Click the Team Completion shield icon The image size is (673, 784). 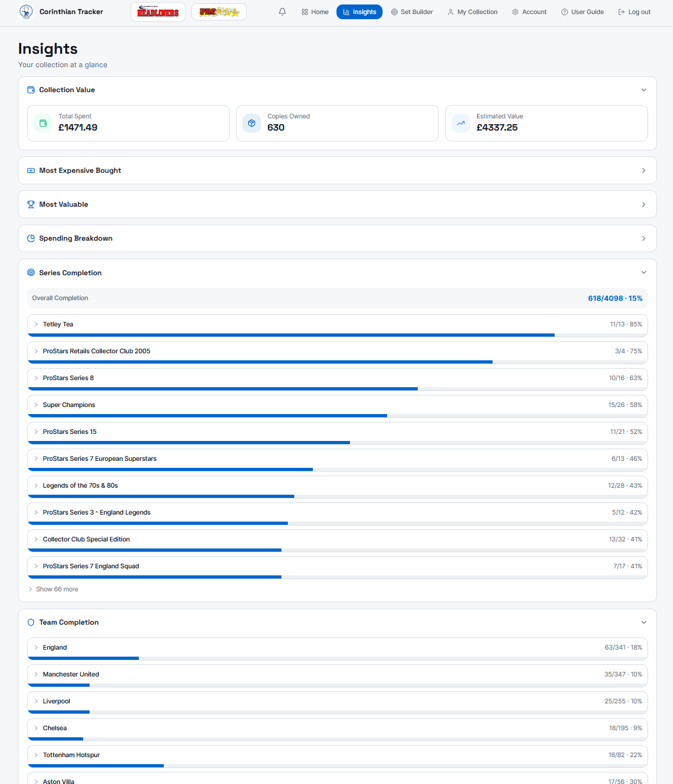pos(31,622)
